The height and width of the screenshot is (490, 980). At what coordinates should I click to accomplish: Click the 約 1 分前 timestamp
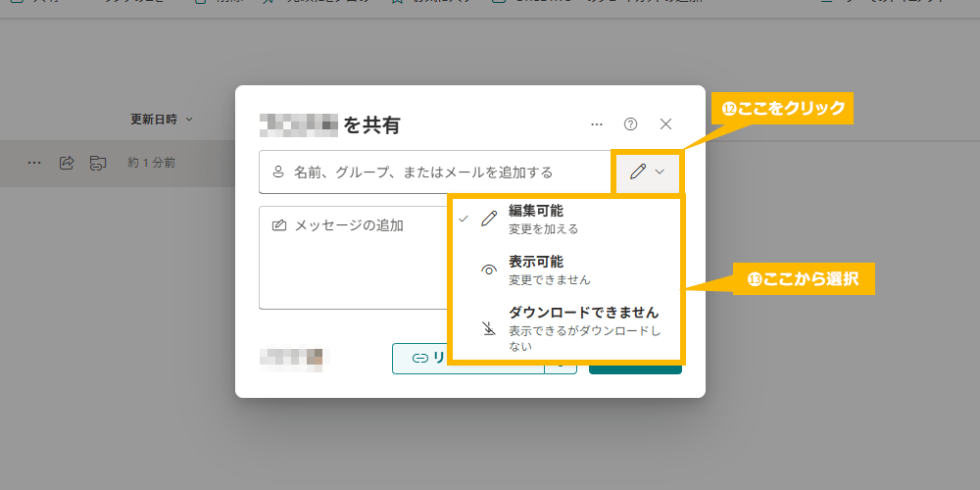(x=152, y=163)
